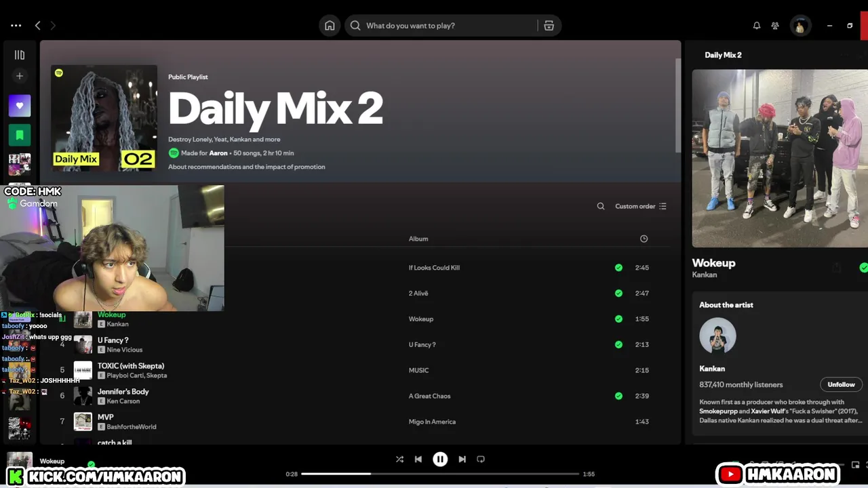Screen dimensions: 868x488
Task: Select the track Jennifer's Body
Action: [123, 392]
